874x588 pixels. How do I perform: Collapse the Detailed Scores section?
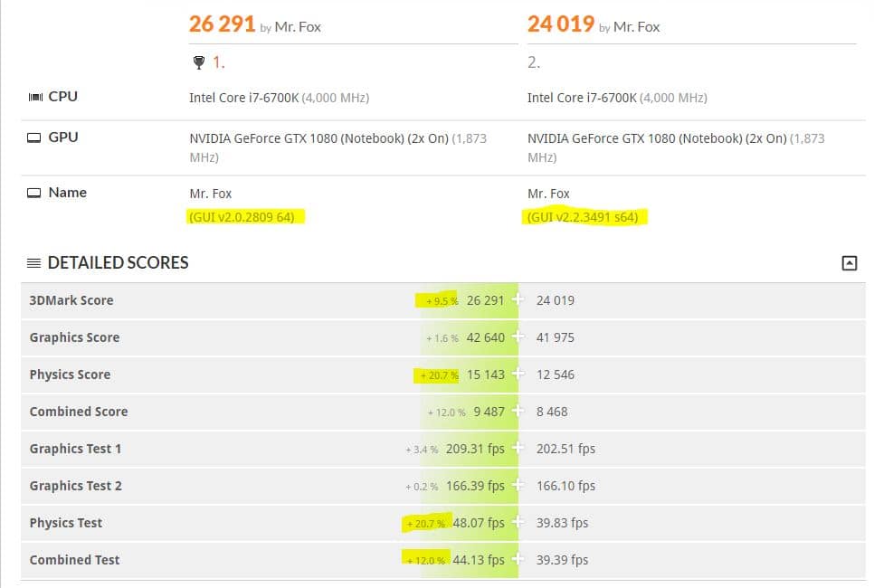(849, 263)
